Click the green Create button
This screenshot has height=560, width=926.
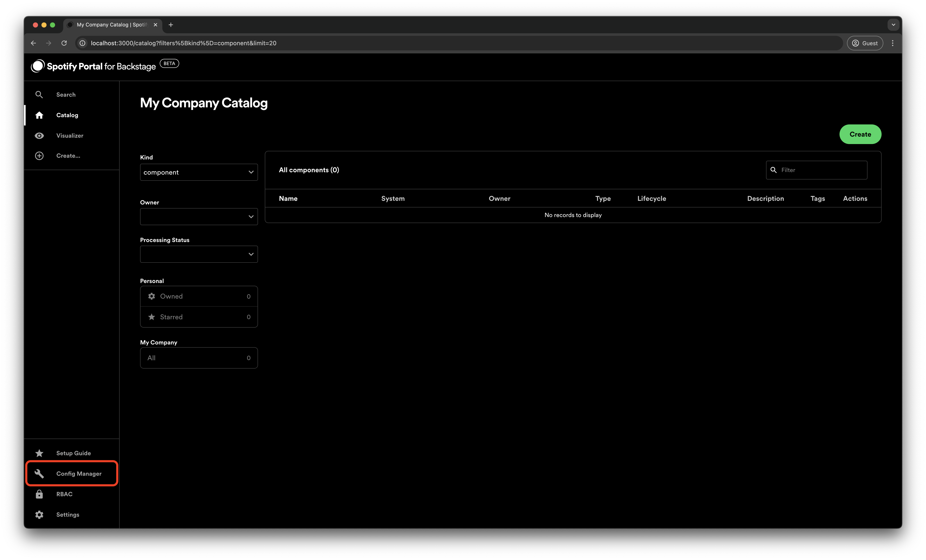(x=860, y=134)
